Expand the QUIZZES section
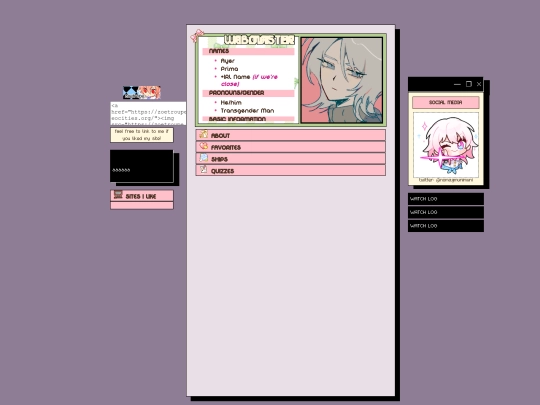540x405 pixels. (x=291, y=170)
